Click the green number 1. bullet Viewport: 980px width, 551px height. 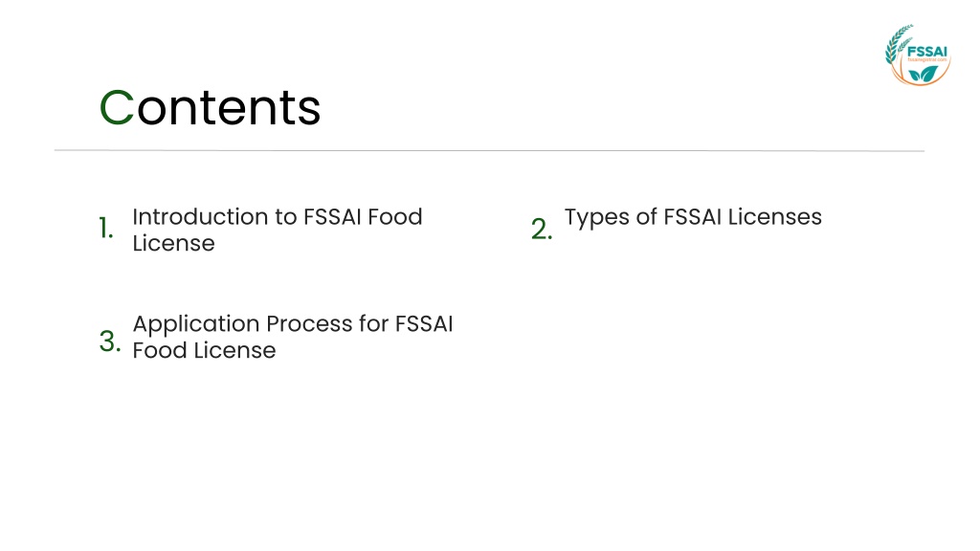106,228
